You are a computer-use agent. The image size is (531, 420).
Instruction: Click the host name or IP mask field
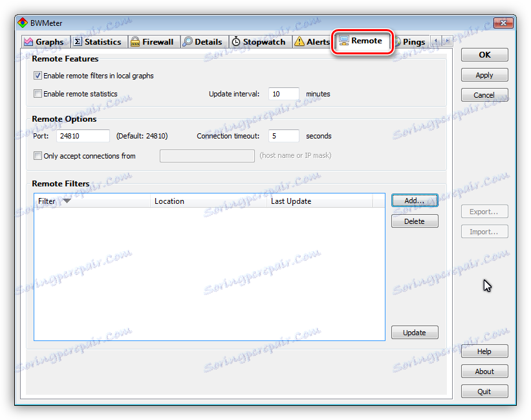pos(207,156)
